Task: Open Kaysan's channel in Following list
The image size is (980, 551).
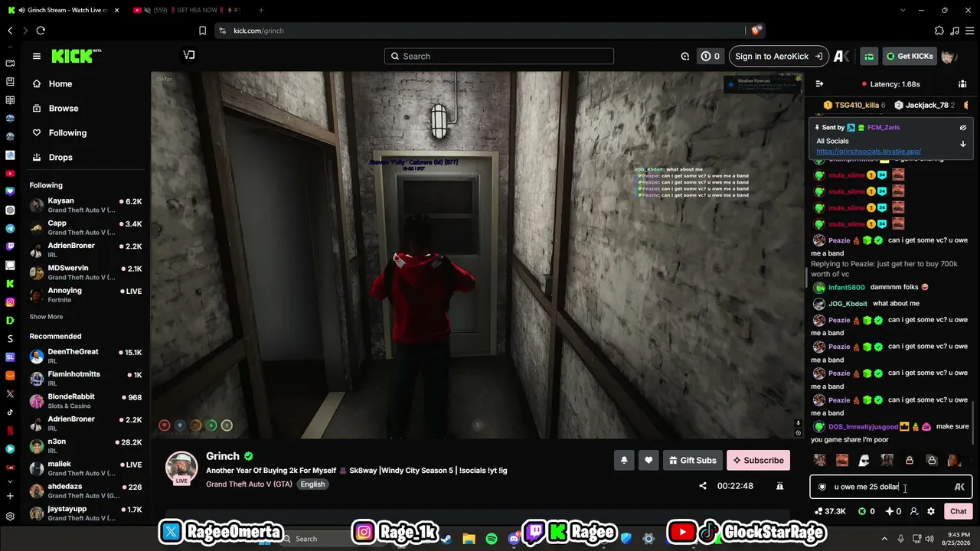Action: pyautogui.click(x=86, y=205)
